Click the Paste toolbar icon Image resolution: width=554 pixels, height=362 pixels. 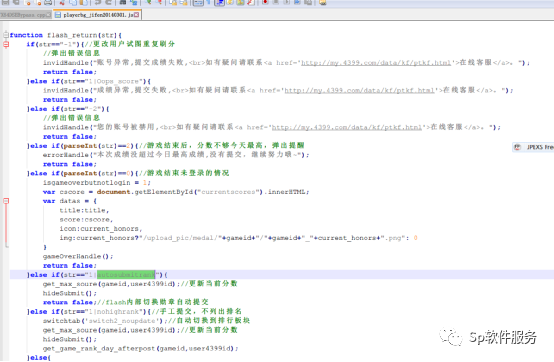(x=83, y=2)
